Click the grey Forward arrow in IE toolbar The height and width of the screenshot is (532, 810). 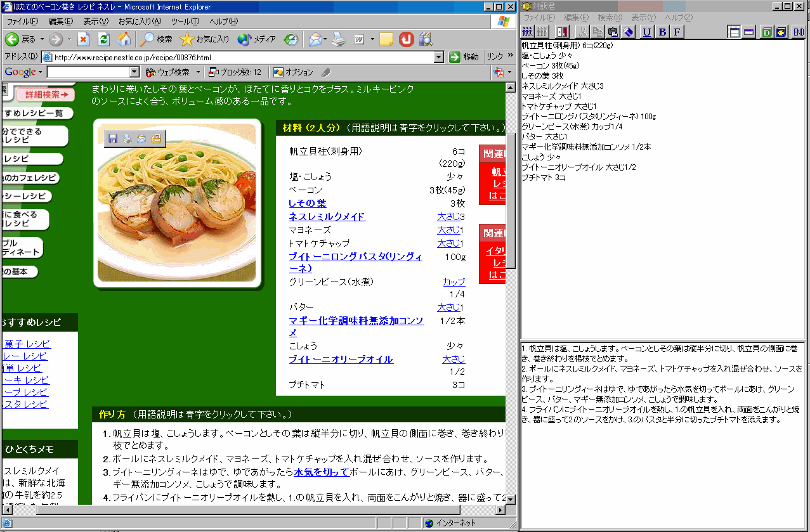(x=56, y=39)
